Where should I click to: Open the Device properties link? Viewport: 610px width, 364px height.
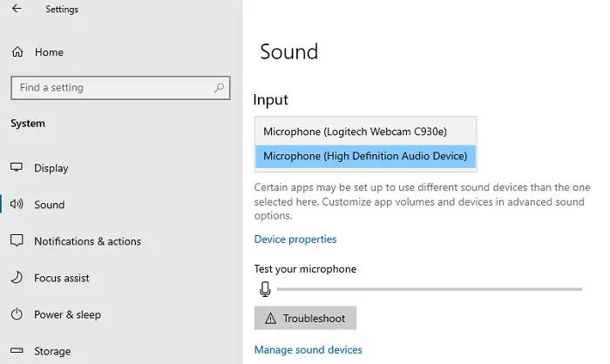click(x=295, y=239)
